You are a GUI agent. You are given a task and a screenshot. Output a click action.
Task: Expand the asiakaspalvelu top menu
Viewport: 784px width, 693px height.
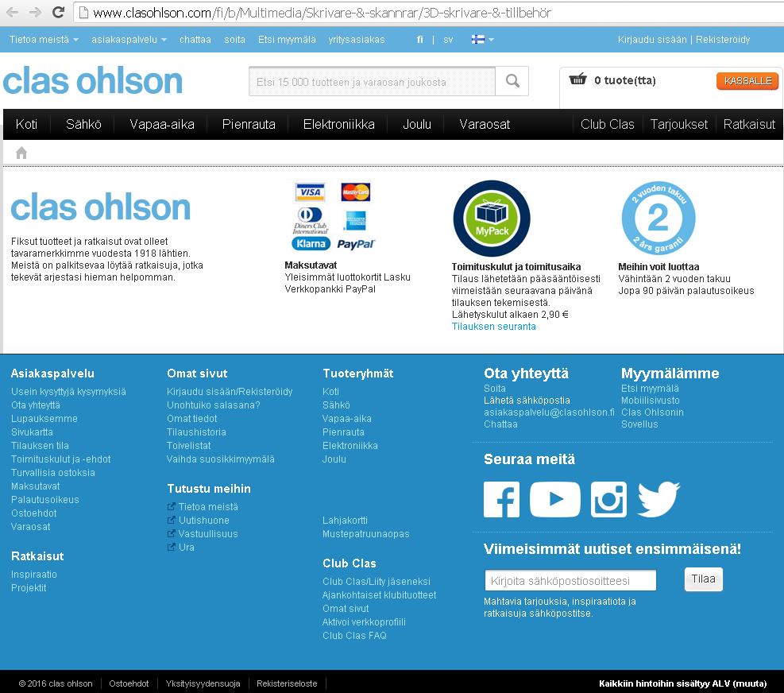tap(129, 40)
